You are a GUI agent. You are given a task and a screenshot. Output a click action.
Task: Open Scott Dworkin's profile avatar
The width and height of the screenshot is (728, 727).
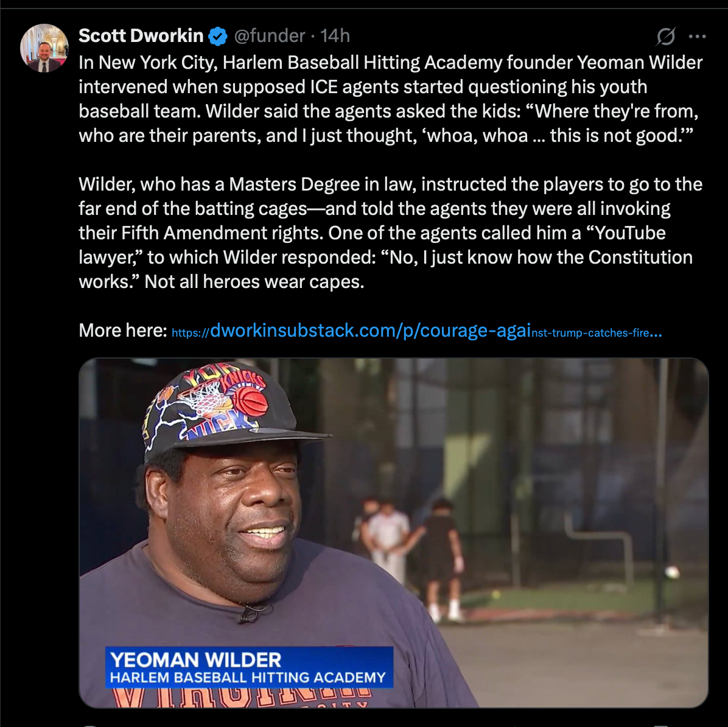point(44,48)
